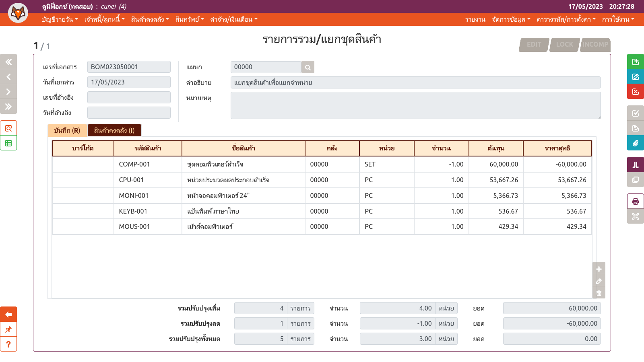The image size is (644, 362).
Task: Pin the sidebar with the pushpin icon
Action: [8, 329]
